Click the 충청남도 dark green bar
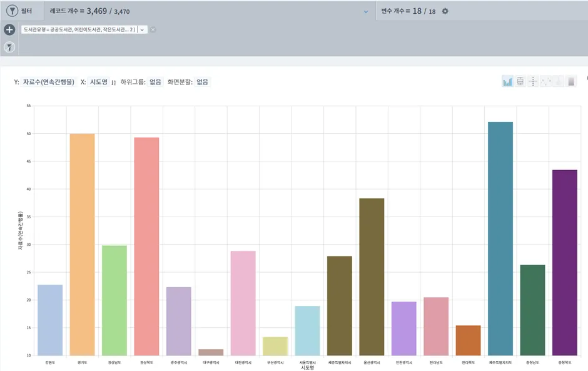This screenshot has width=588, height=371. [532, 310]
